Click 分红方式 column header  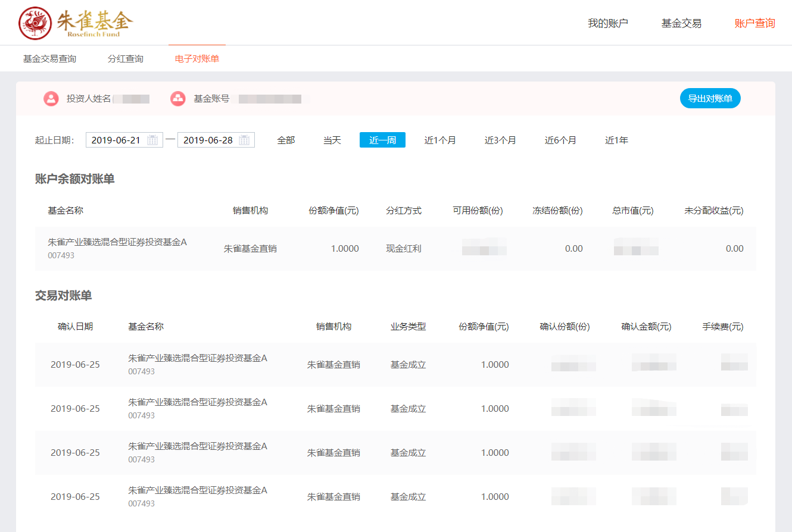[404, 211]
